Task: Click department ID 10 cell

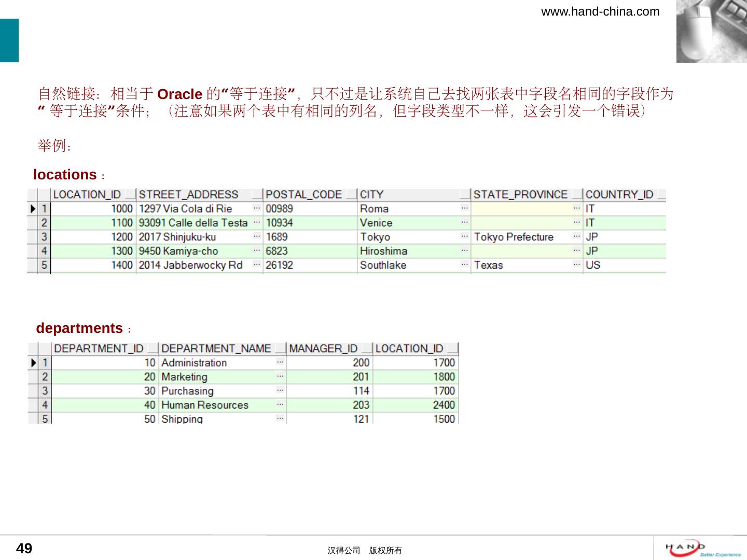Action: tap(105, 362)
